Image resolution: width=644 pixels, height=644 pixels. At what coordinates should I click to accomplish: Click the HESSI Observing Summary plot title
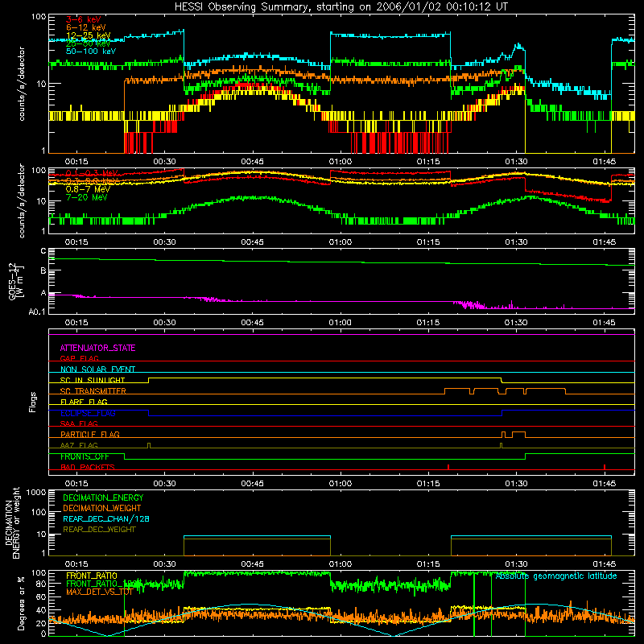pos(341,7)
